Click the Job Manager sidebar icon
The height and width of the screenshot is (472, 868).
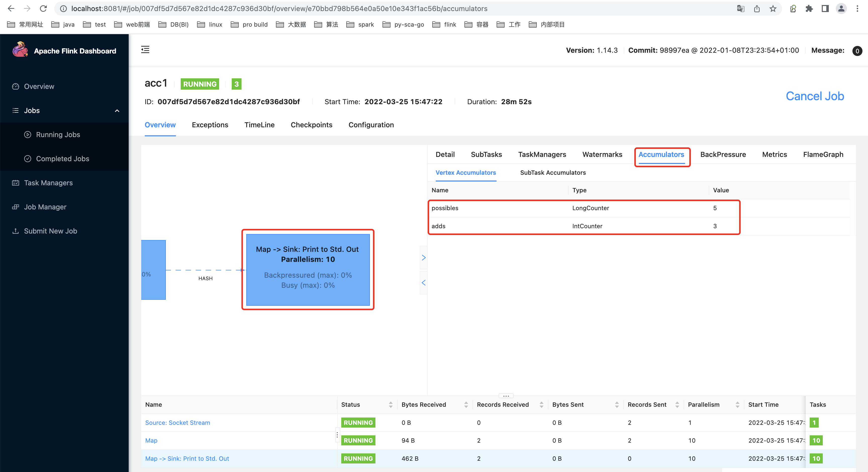pyautogui.click(x=16, y=207)
